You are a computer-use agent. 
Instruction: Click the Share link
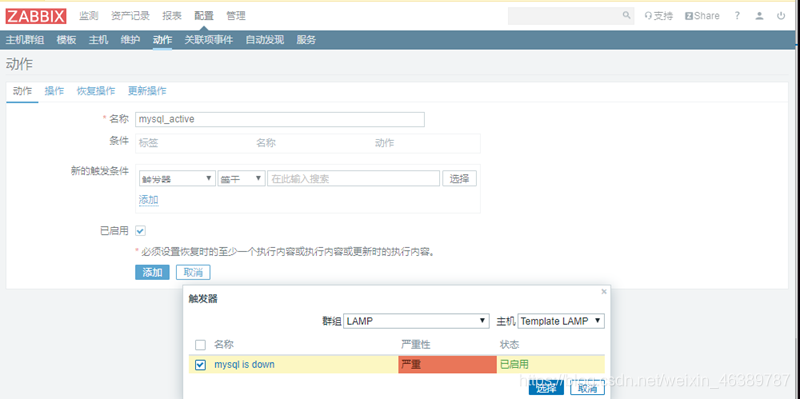[x=702, y=16]
